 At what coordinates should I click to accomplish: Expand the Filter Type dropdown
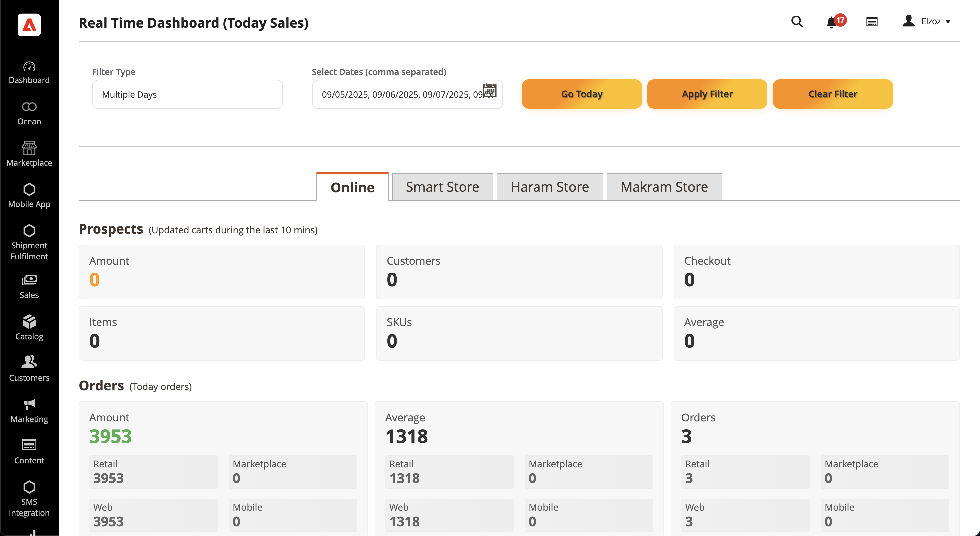(187, 94)
